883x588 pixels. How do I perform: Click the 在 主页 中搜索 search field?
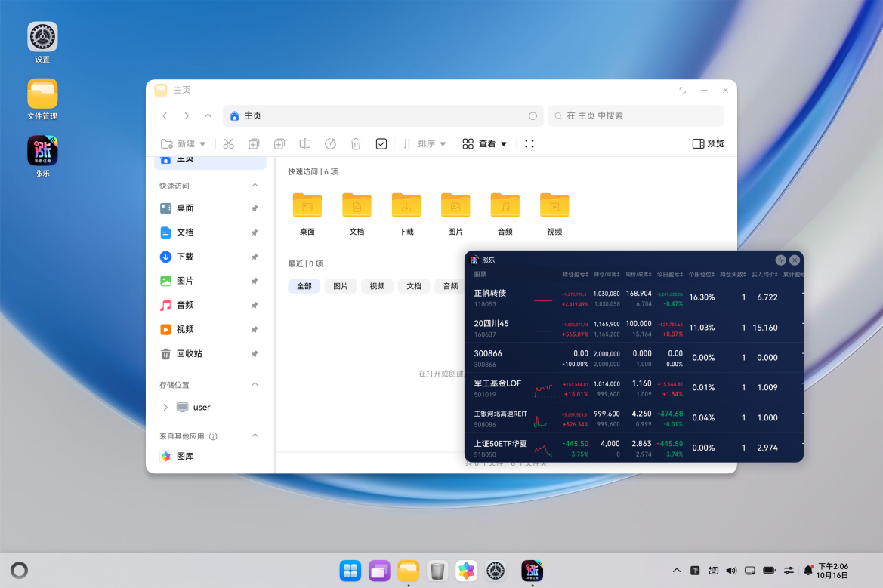636,116
